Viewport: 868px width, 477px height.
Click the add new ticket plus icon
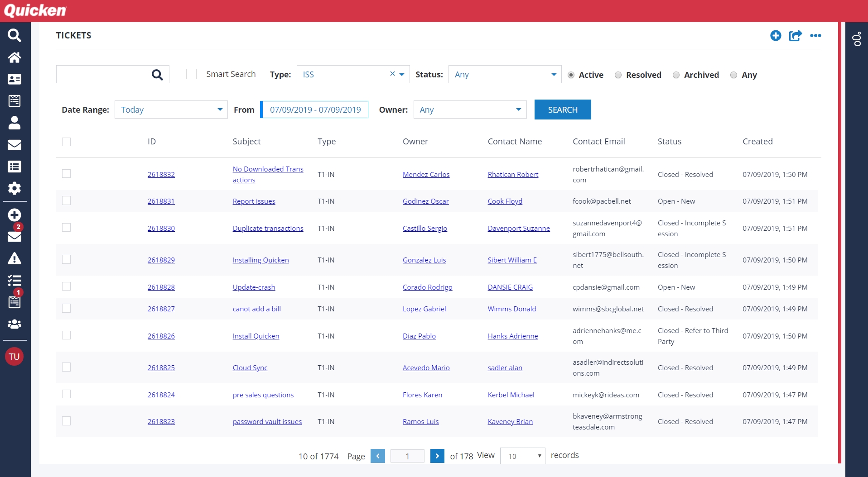776,36
